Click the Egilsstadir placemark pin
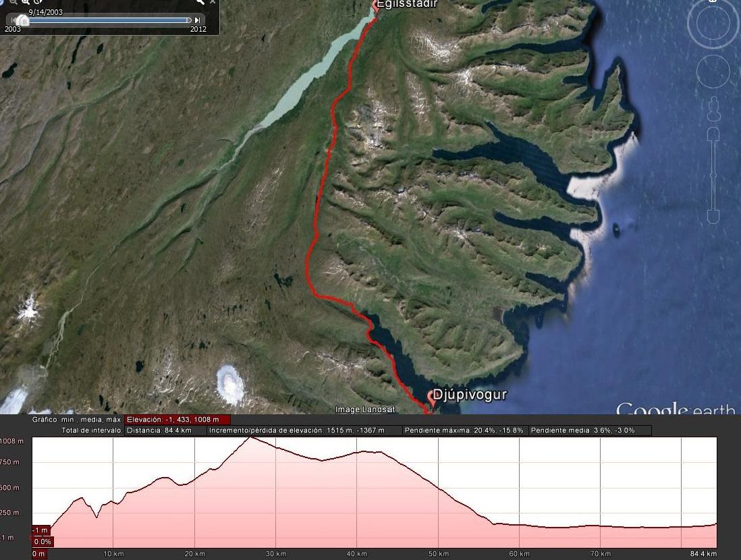 pos(376,5)
